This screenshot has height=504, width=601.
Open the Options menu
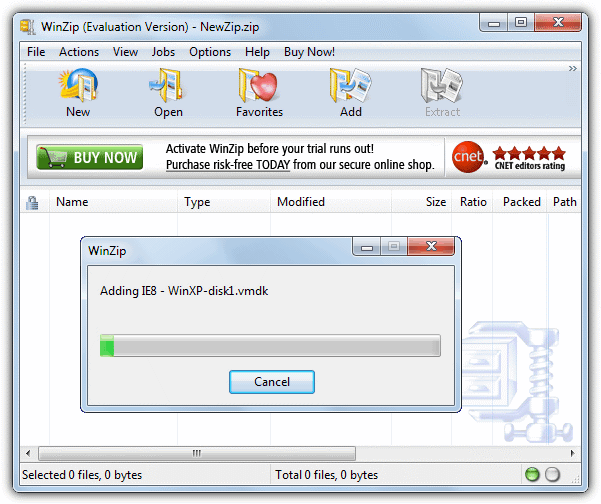point(210,52)
